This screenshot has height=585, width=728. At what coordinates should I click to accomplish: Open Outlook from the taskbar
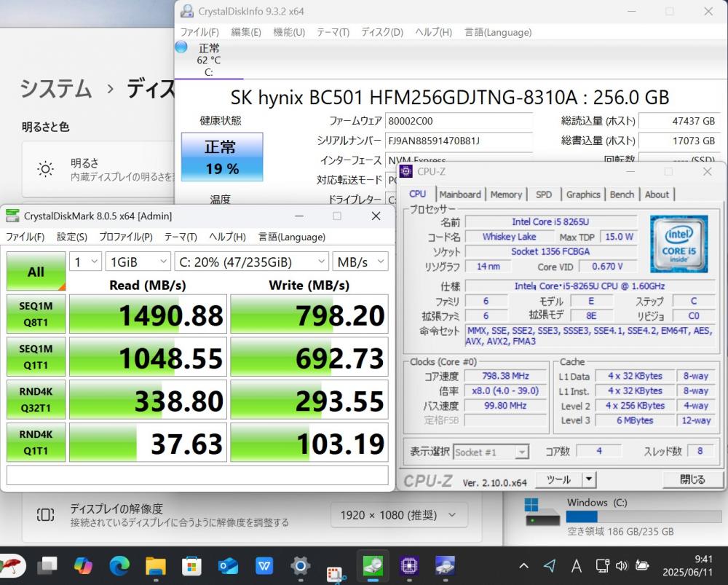click(228, 565)
